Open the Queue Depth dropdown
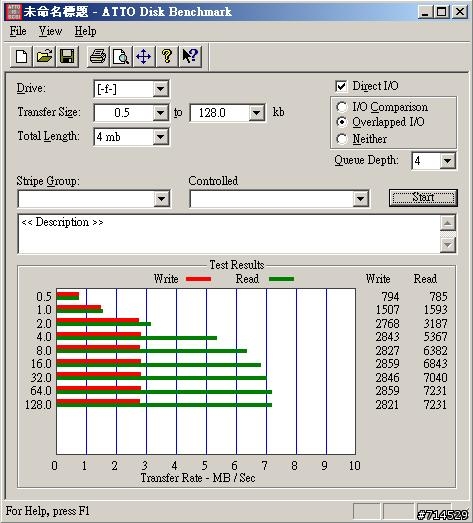This screenshot has width=473, height=523. (447, 161)
